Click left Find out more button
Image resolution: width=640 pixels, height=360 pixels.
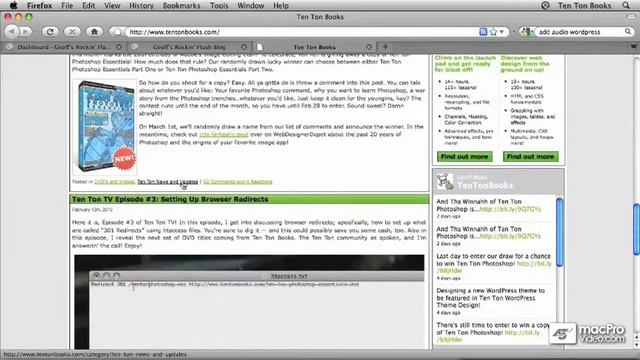464,157
